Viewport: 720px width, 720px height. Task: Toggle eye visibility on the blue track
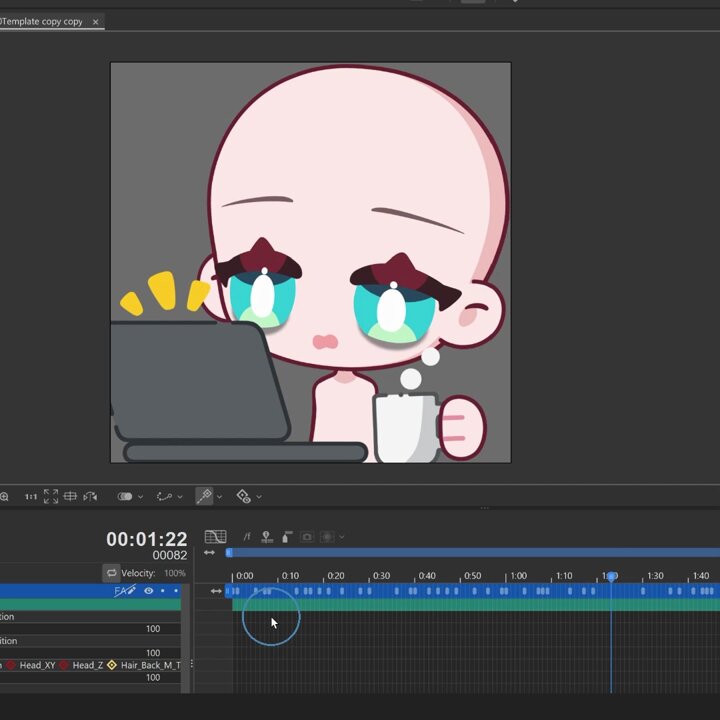149,591
